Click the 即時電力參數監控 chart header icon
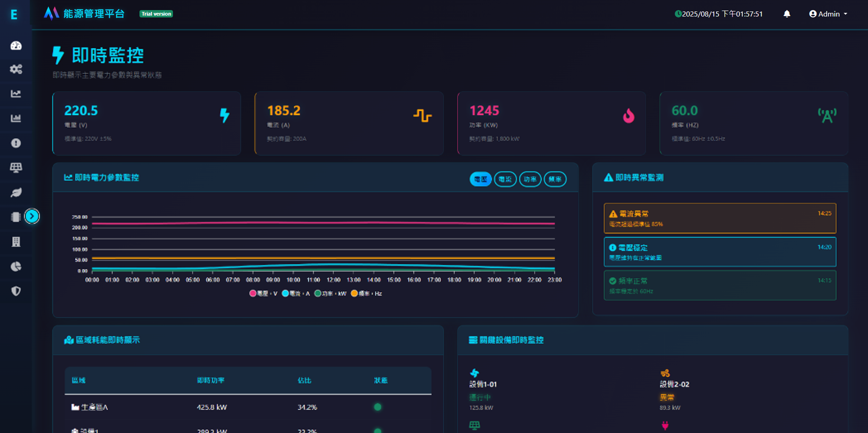Image resolution: width=868 pixels, height=433 pixels. pos(68,177)
